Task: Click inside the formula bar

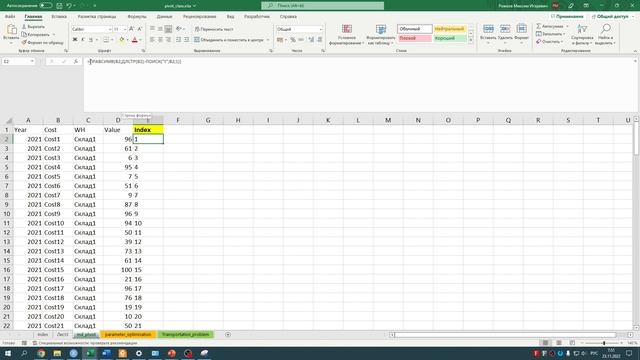Action: (x=359, y=84)
